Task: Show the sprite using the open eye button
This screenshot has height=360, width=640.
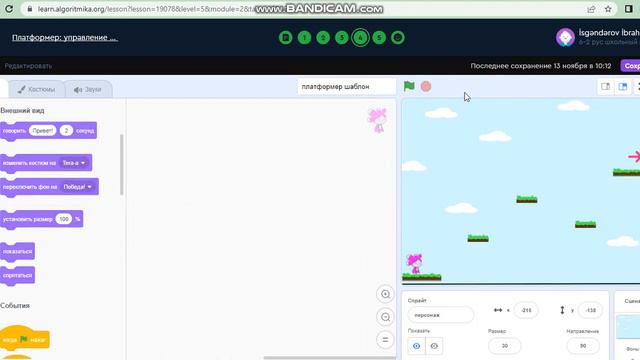Action: point(416,346)
